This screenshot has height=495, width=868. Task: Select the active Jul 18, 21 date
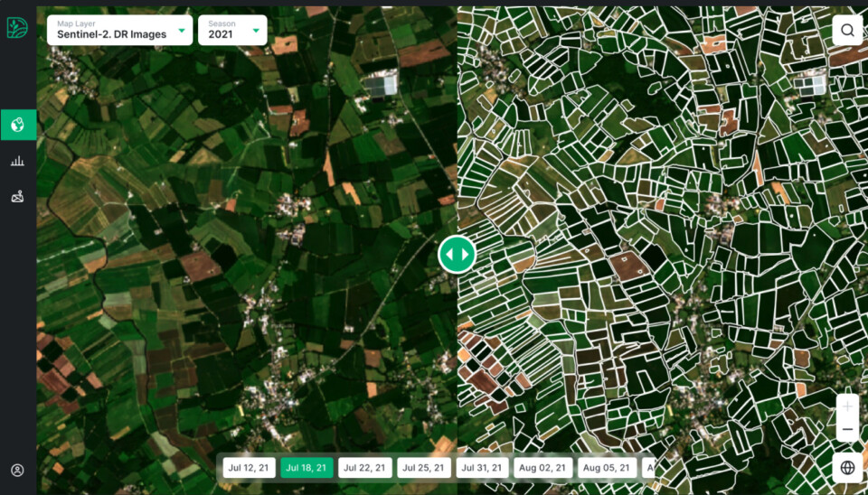307,468
